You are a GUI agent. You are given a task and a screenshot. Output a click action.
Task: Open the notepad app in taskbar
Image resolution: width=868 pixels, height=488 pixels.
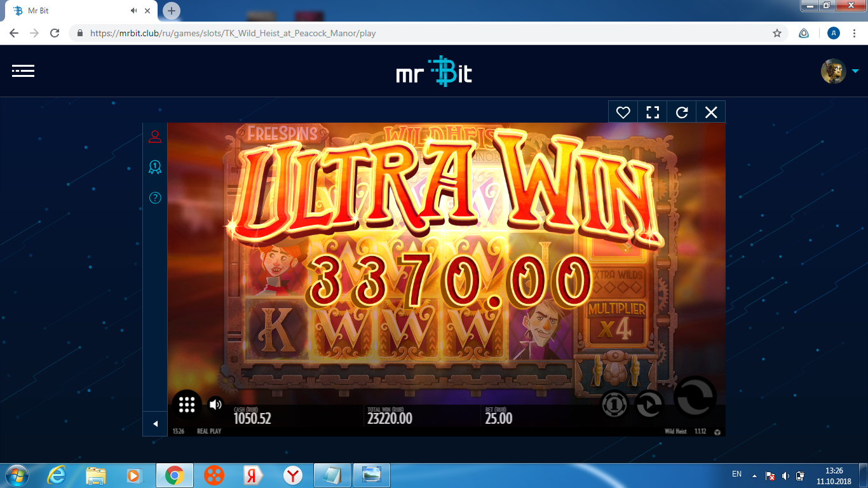[332, 475]
